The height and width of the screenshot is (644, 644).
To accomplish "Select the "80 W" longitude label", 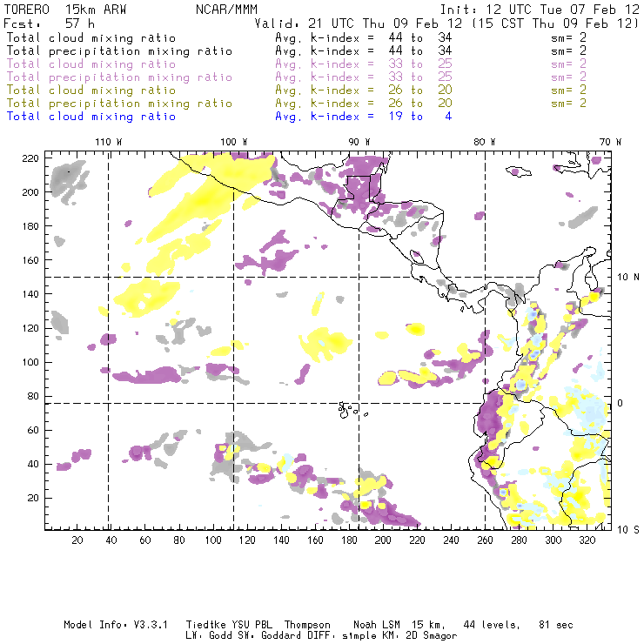I will [484, 142].
